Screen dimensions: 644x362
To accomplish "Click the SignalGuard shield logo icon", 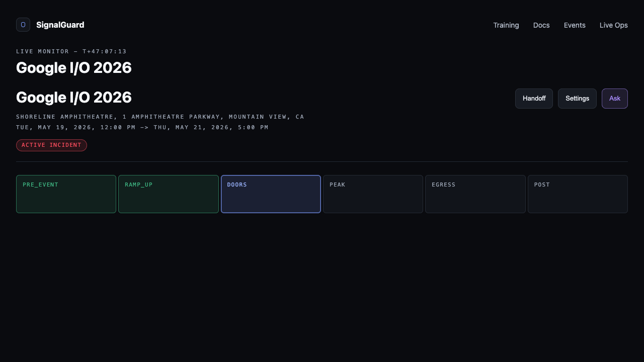I will pyautogui.click(x=23, y=25).
